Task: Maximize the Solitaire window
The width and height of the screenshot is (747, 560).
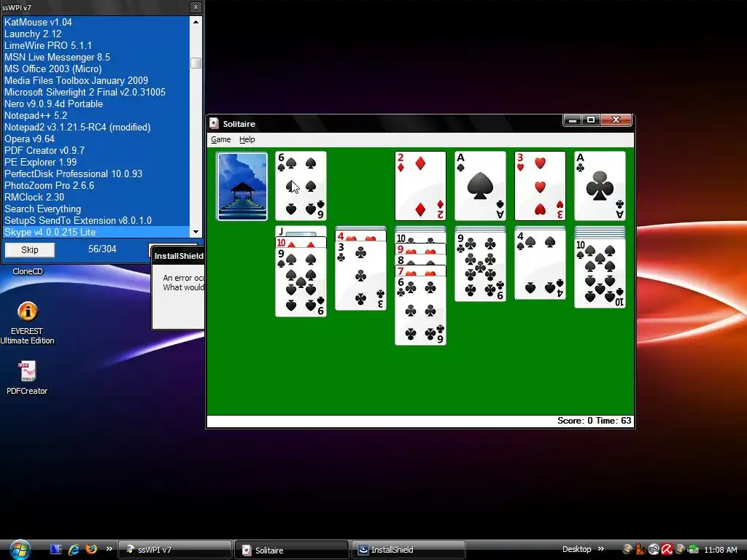Action: coord(591,120)
